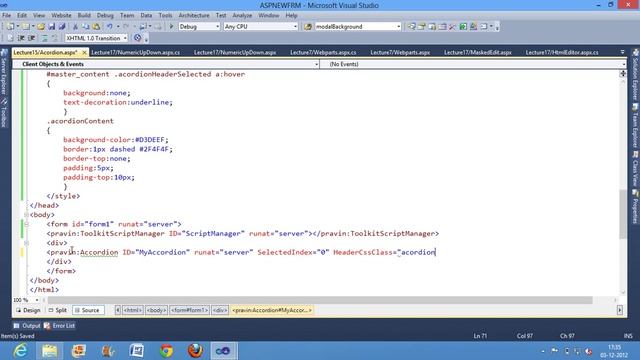Click the Save floppy disk icon
The width and height of the screenshot is (640, 360).
pos(51,27)
